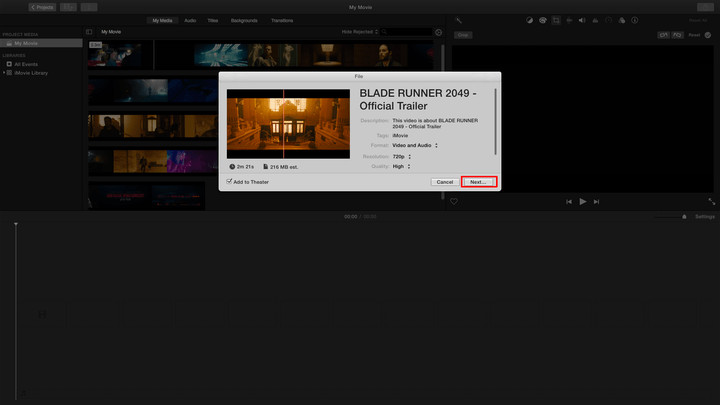Open the clip information icon
720x405 pixels.
(634, 20)
